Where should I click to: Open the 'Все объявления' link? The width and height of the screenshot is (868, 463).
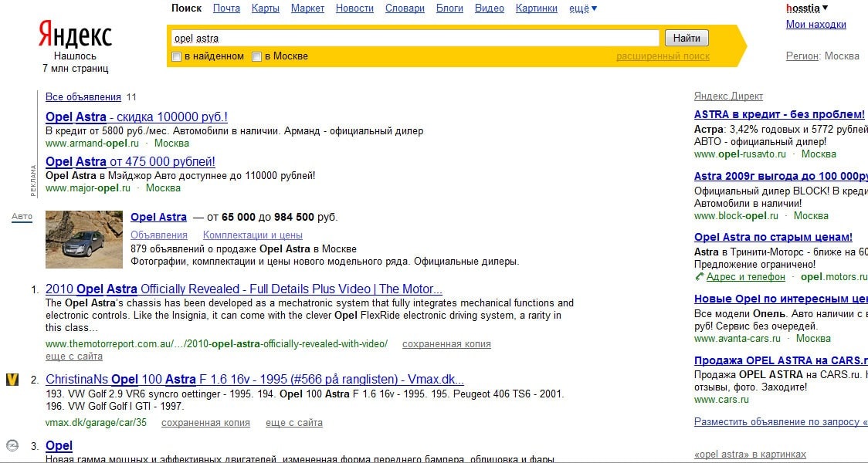(83, 97)
